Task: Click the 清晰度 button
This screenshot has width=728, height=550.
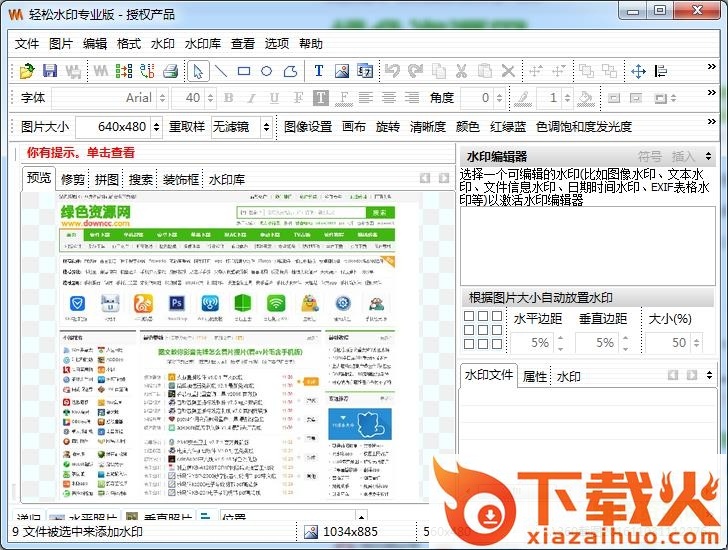Action: [x=428, y=127]
